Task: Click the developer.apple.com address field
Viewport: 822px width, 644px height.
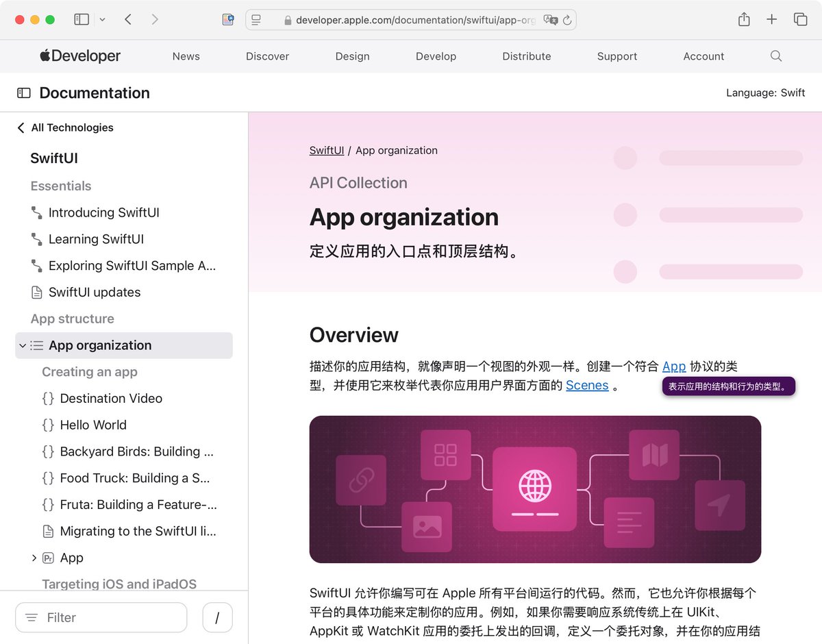Action: [x=411, y=20]
